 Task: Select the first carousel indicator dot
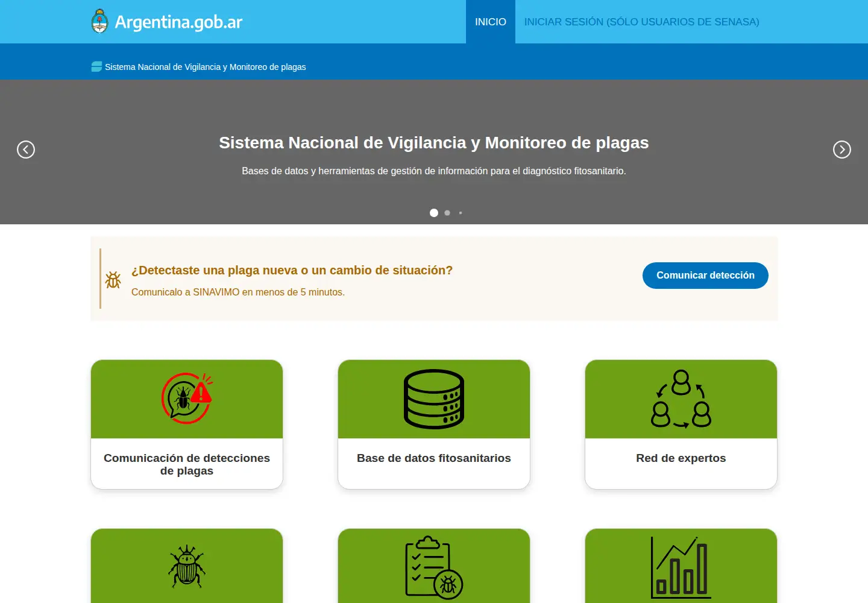tap(434, 213)
